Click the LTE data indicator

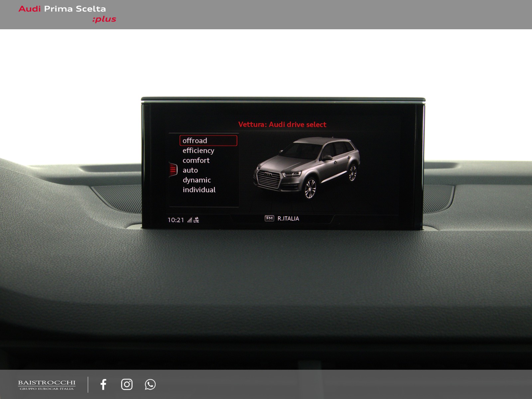pyautogui.click(x=197, y=220)
